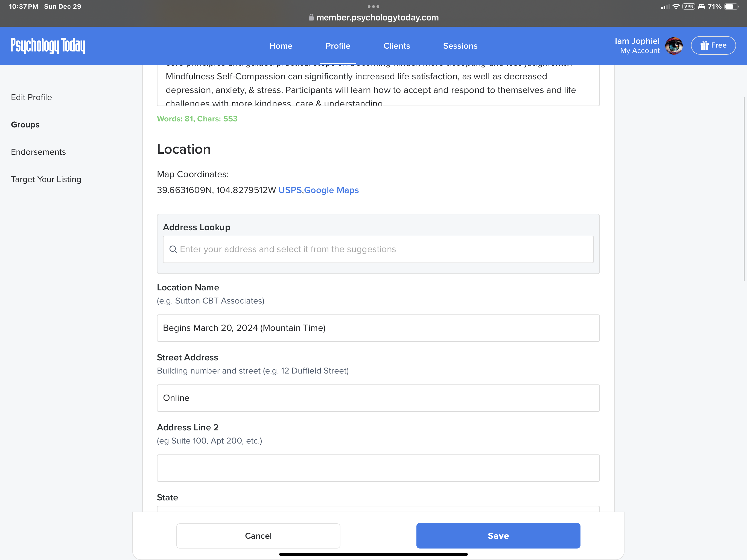Open the Home tab
This screenshot has width=747, height=560.
281,46
